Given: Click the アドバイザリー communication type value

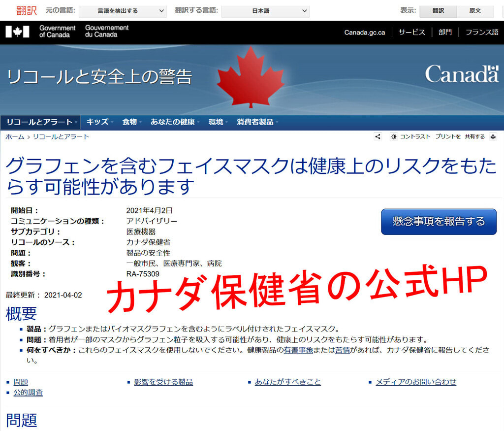Looking at the screenshot, I should click(152, 221).
